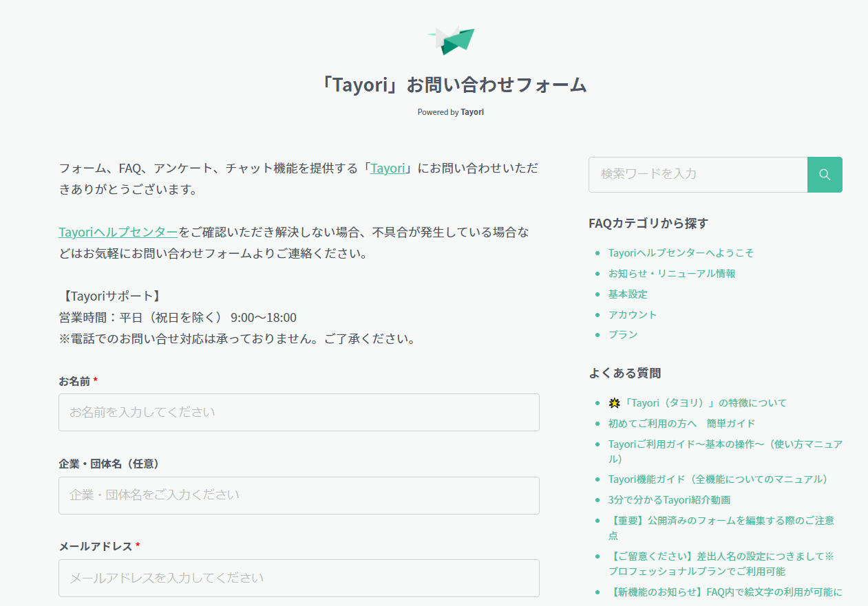
Task: Click the Tayori paper-plane logo
Action: tap(452, 40)
